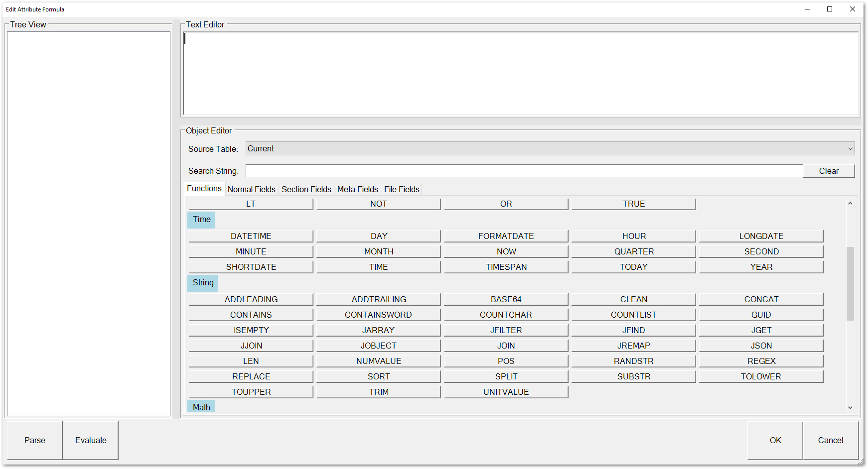Viewport: 868px width, 469px height.
Task: Choose the SUBSTR function button
Action: 633,376
